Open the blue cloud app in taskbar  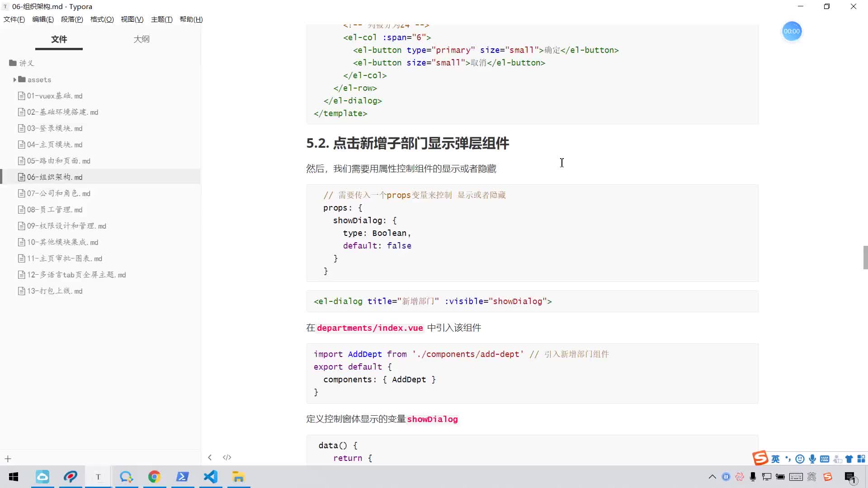click(42, 477)
